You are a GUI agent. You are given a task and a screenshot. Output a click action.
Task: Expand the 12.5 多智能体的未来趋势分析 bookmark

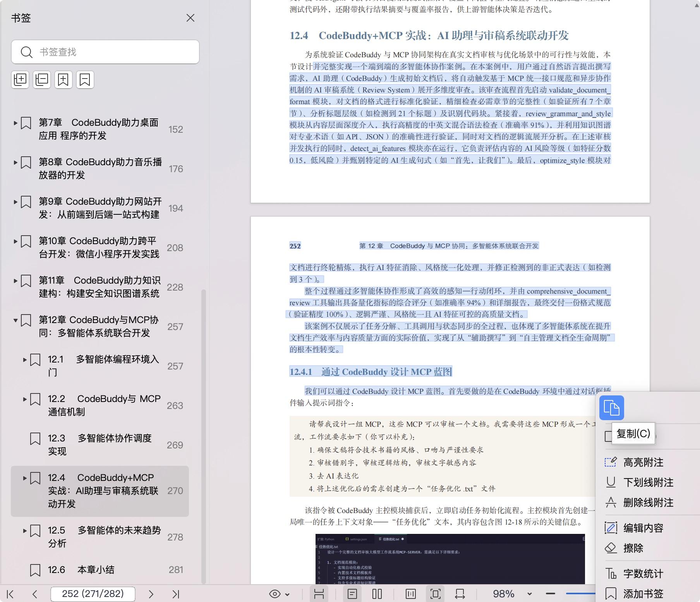[25, 531]
